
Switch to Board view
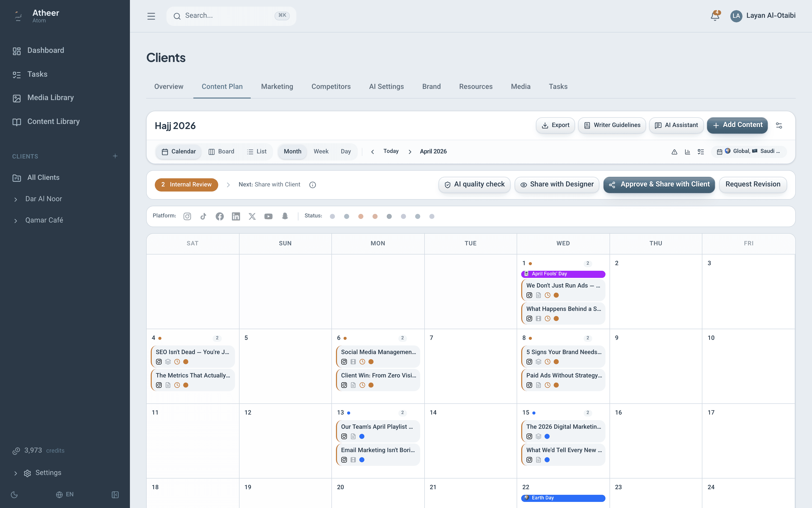(x=222, y=152)
